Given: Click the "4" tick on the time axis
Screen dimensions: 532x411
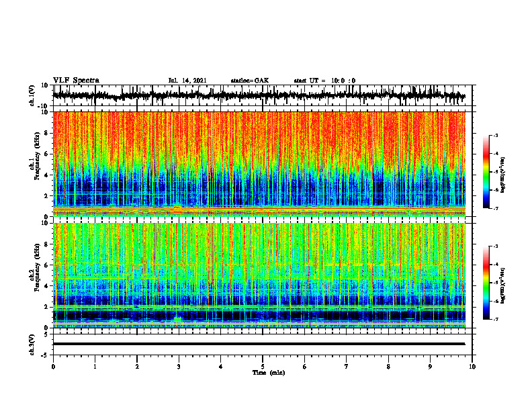Looking at the screenshot, I should (221, 367).
